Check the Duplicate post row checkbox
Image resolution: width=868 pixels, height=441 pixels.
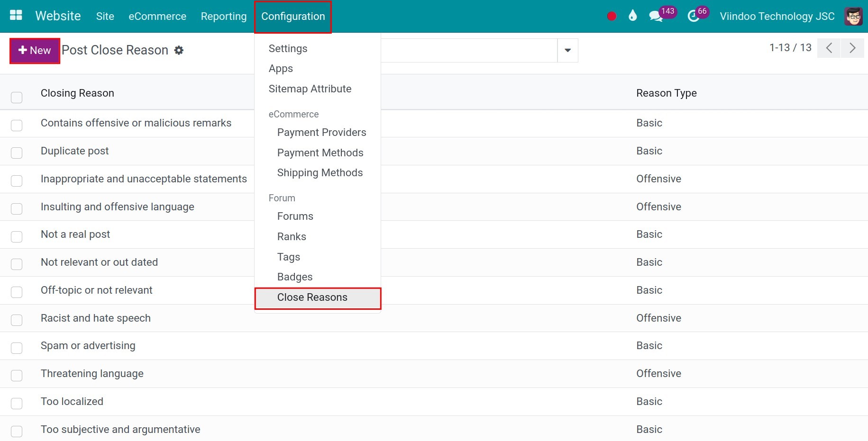17,153
